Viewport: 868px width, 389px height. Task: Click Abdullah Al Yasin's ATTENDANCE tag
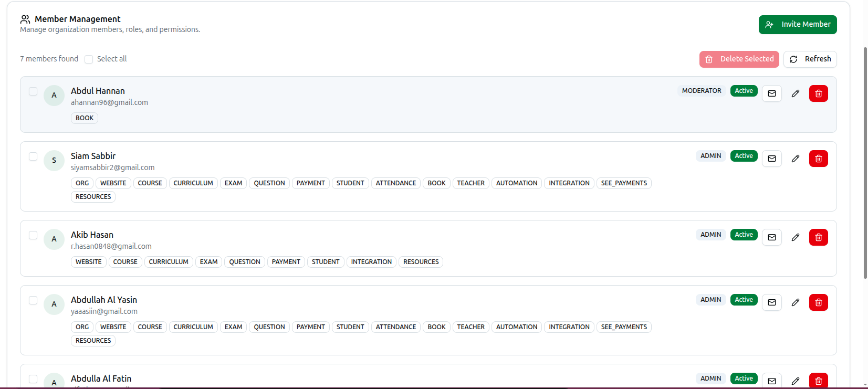pos(396,327)
